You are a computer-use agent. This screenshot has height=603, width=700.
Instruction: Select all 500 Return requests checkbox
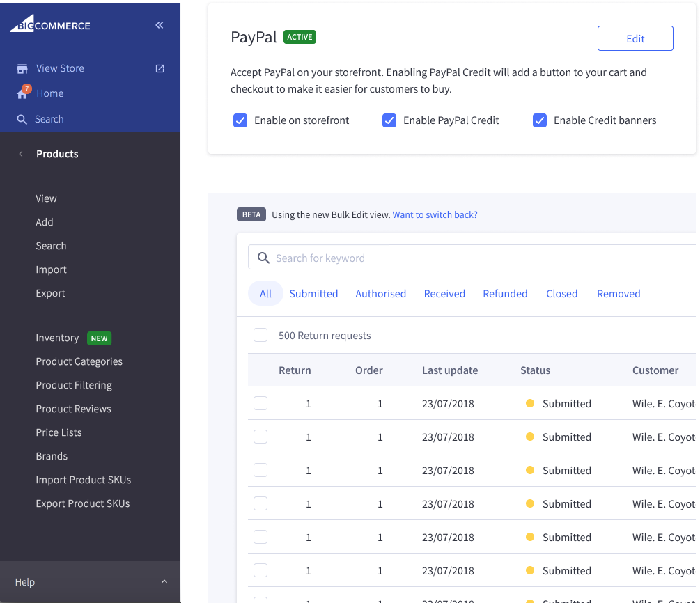[x=260, y=335]
